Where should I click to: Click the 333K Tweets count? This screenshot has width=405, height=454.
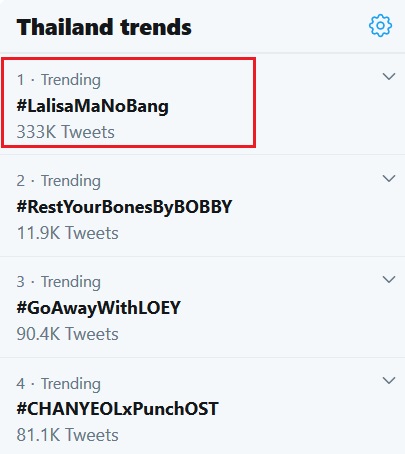[x=66, y=132]
